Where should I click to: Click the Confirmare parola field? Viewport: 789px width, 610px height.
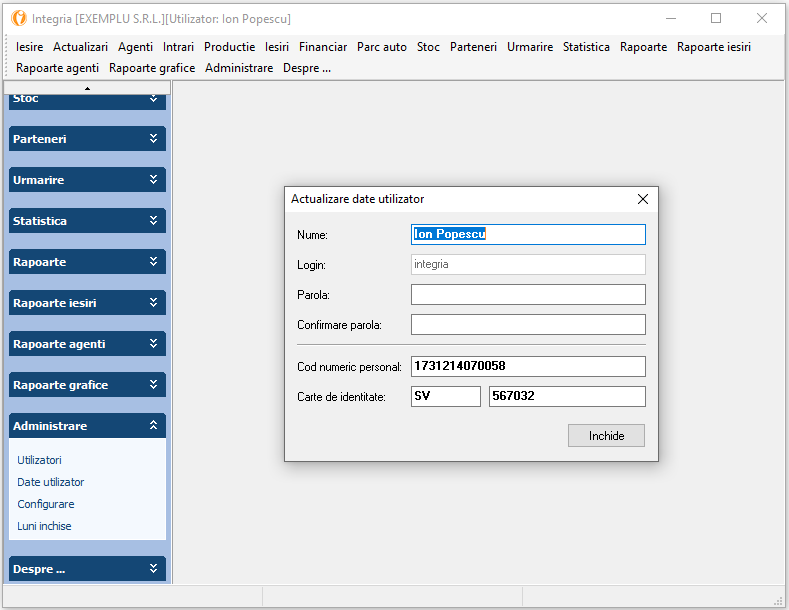coord(528,325)
